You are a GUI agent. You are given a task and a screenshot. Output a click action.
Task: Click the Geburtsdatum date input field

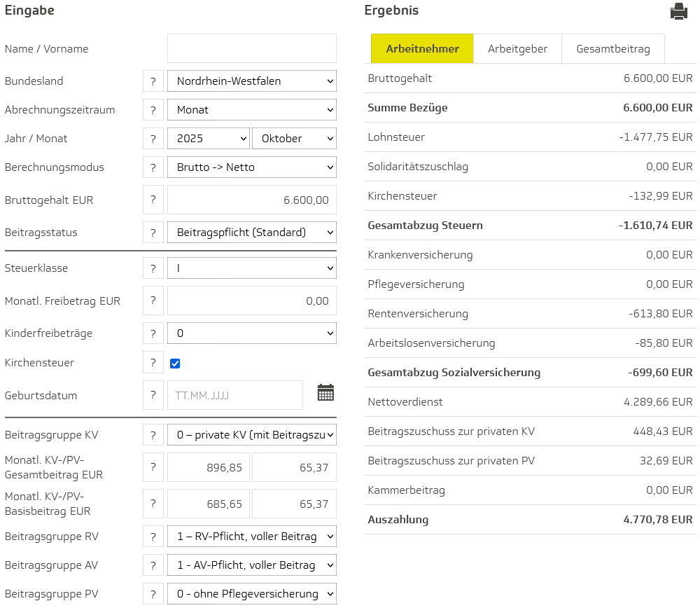click(x=234, y=395)
